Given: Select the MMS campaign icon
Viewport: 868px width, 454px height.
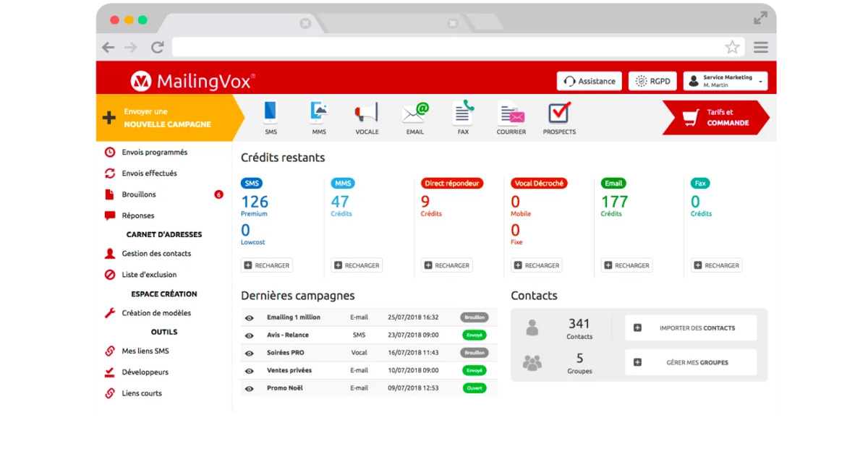Looking at the screenshot, I should click(x=318, y=113).
